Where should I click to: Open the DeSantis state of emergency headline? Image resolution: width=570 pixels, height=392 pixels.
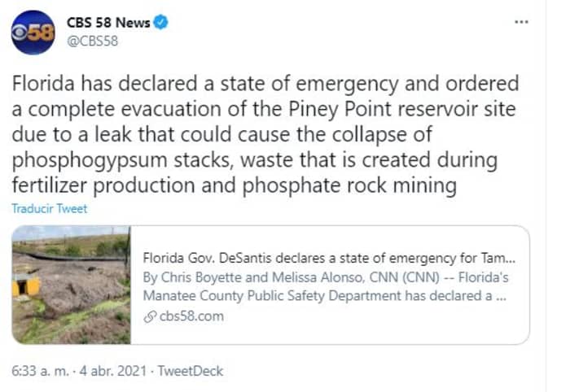coord(329,259)
